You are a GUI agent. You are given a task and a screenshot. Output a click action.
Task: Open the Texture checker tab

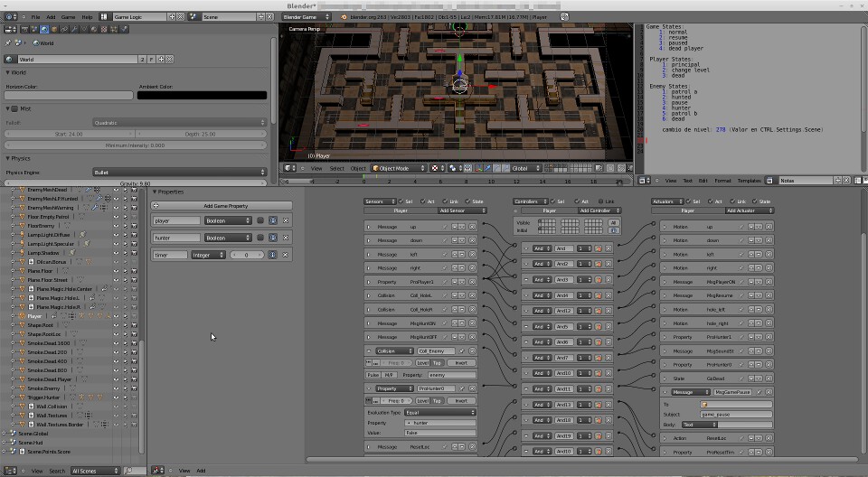click(x=104, y=29)
